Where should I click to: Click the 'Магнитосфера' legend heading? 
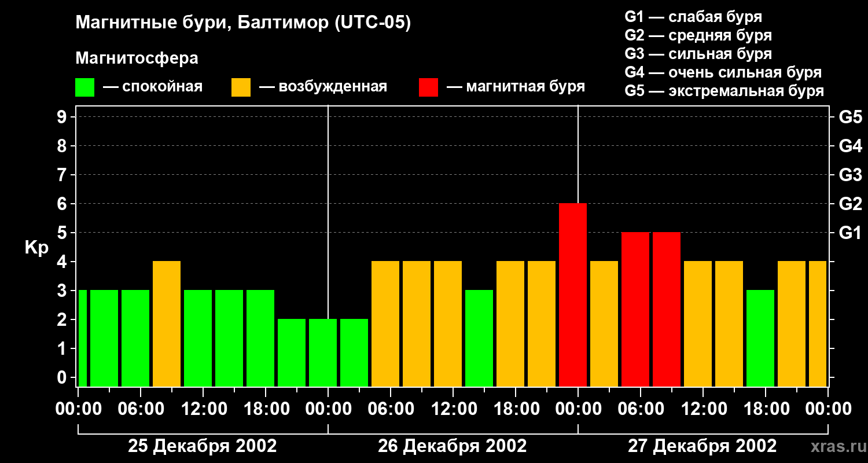(x=137, y=58)
